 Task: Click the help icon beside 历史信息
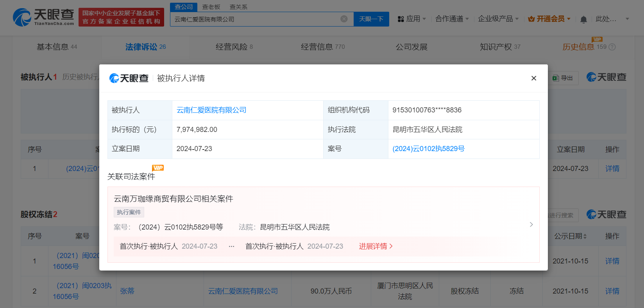pyautogui.click(x=612, y=47)
